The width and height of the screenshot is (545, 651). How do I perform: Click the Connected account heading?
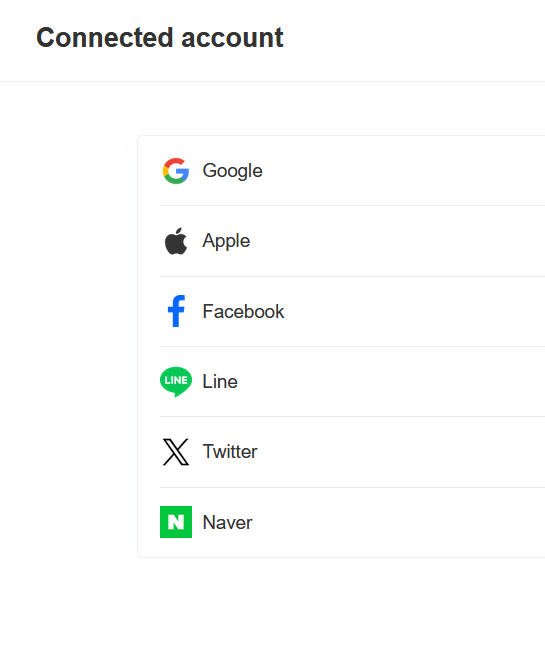pyautogui.click(x=160, y=38)
